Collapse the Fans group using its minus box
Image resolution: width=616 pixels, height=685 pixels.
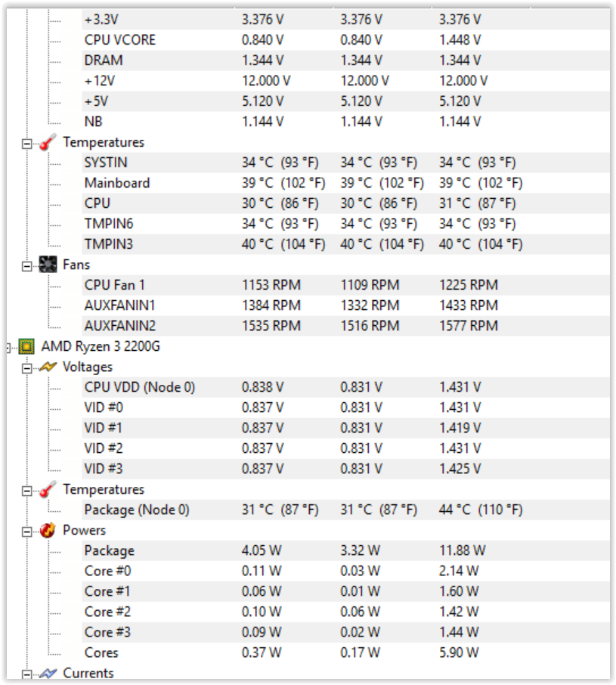coord(28,265)
